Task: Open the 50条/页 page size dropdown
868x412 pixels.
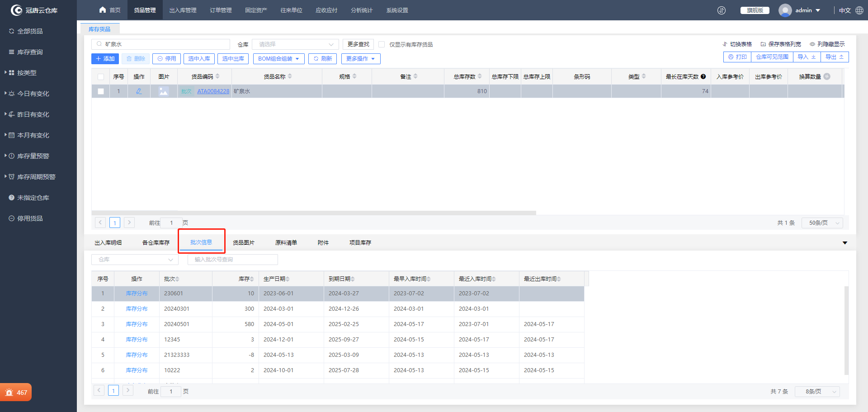Action: (822, 223)
